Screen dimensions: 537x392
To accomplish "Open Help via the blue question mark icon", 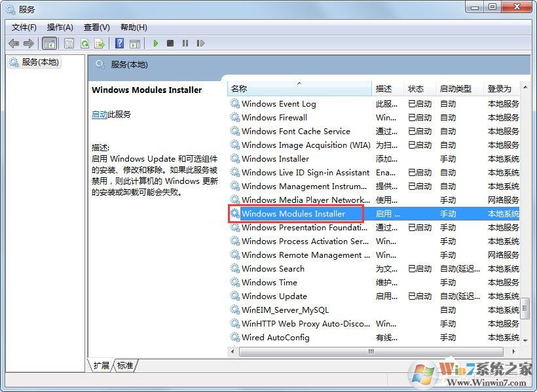I will click(x=118, y=43).
